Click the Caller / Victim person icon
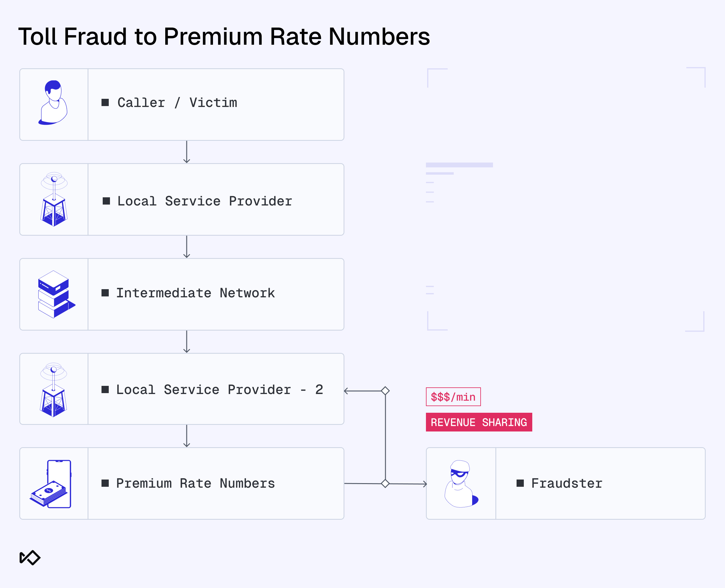The height and width of the screenshot is (588, 725). 53,103
